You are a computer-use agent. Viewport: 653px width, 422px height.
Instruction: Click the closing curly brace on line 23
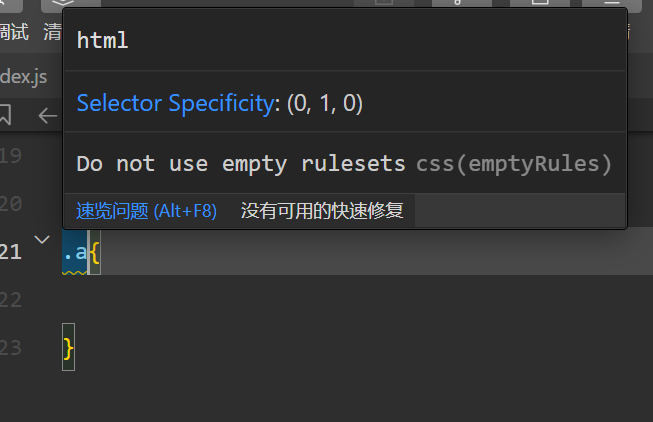pyautogui.click(x=68, y=348)
